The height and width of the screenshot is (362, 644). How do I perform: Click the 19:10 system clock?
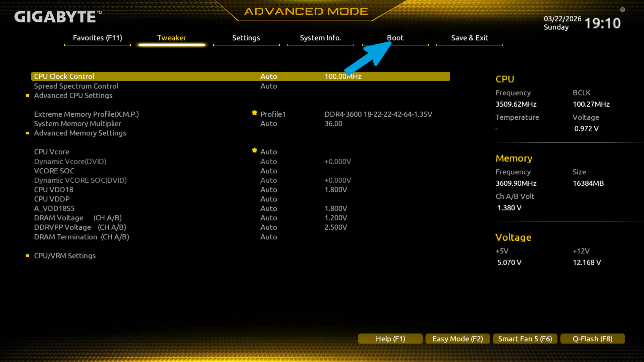(602, 23)
